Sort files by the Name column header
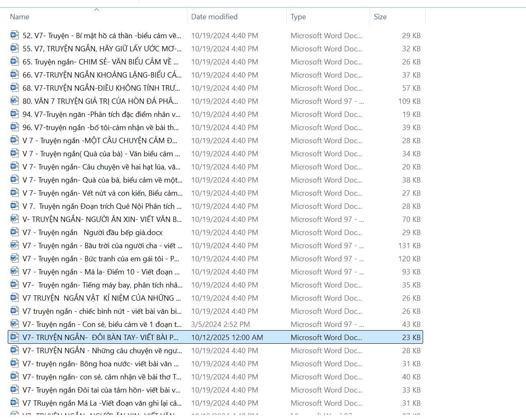The height and width of the screenshot is (420, 526). pyautogui.click(x=20, y=17)
